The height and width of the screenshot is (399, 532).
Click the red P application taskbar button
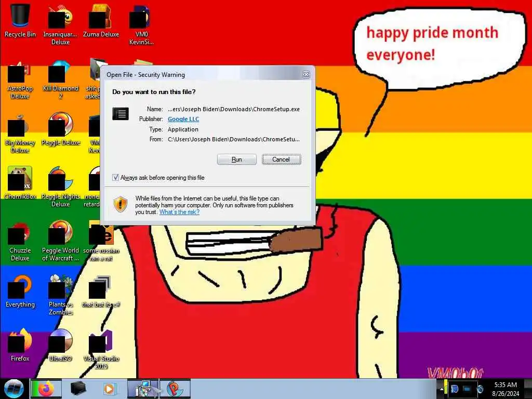[x=175, y=389]
